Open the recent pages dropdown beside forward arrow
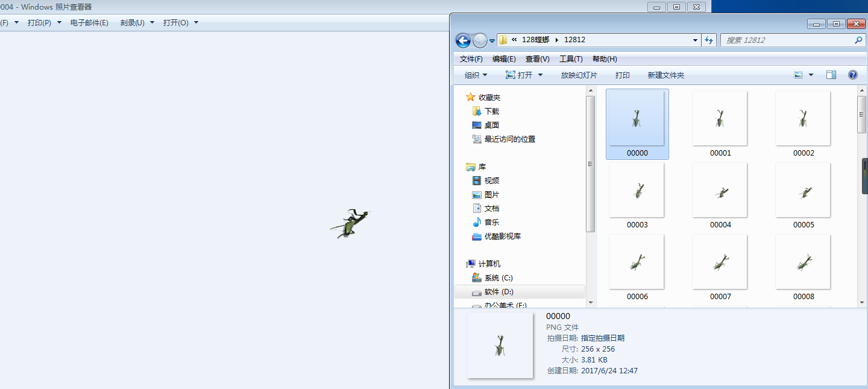The height and width of the screenshot is (389, 868). (x=492, y=41)
